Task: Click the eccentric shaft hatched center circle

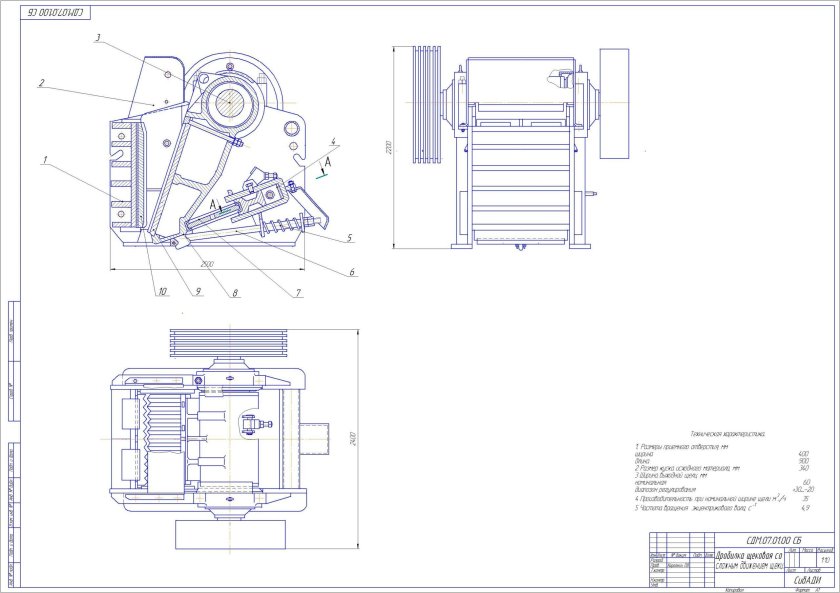Action: (232, 102)
